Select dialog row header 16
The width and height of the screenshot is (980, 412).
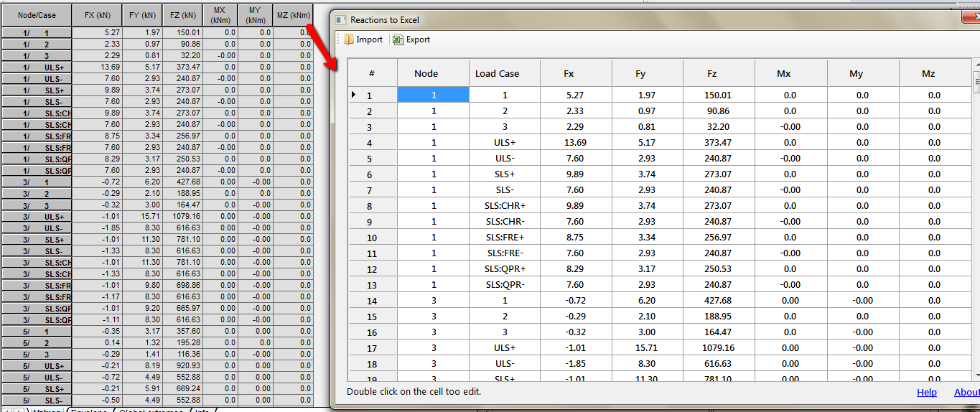point(372,332)
